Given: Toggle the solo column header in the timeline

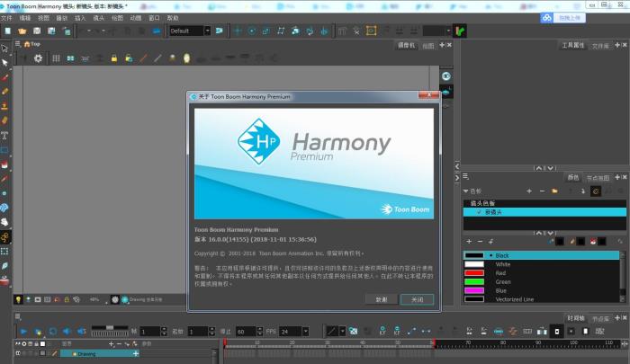Looking at the screenshot, I should point(24,344).
